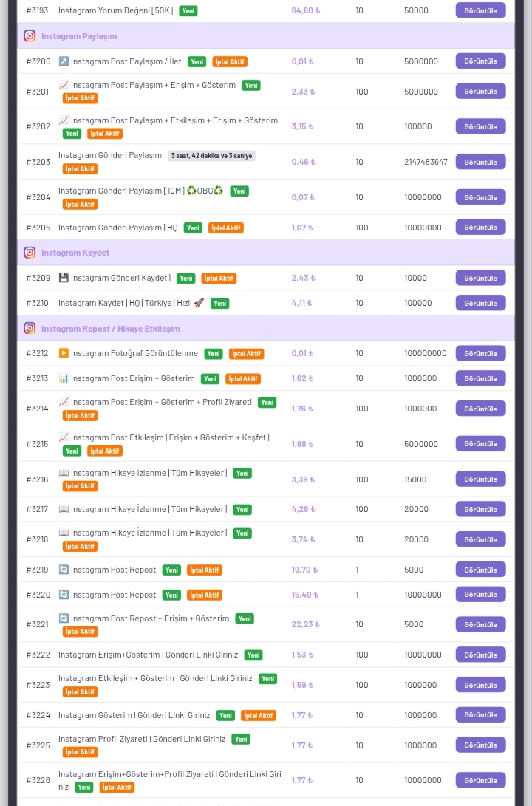Click max value 100000000 on service #3212
Viewport: 532px width, 806px height.
(426, 353)
